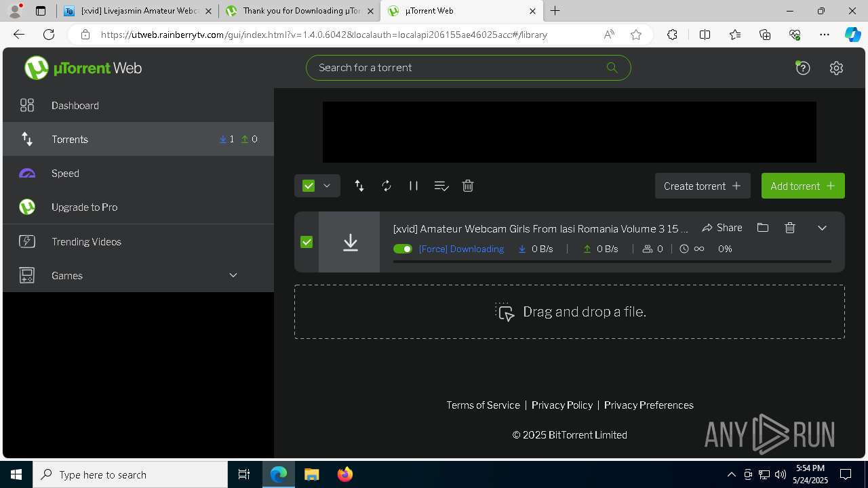Open the Privacy Policy link
Screen dimensions: 868x488
point(562,405)
